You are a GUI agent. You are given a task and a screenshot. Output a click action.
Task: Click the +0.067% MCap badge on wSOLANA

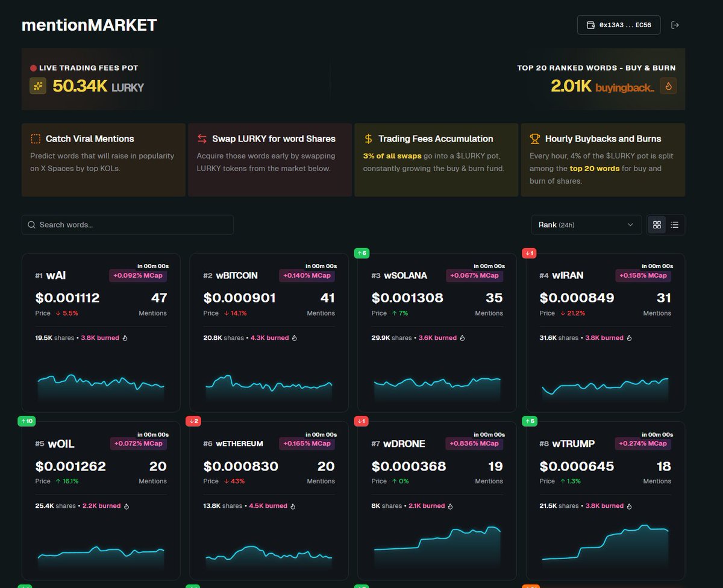pyautogui.click(x=474, y=275)
